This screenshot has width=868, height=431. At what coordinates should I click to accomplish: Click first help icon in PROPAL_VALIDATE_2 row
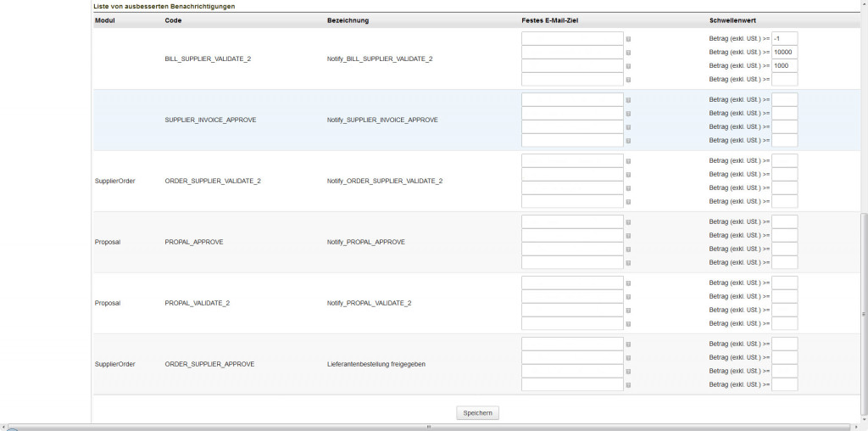click(x=628, y=283)
